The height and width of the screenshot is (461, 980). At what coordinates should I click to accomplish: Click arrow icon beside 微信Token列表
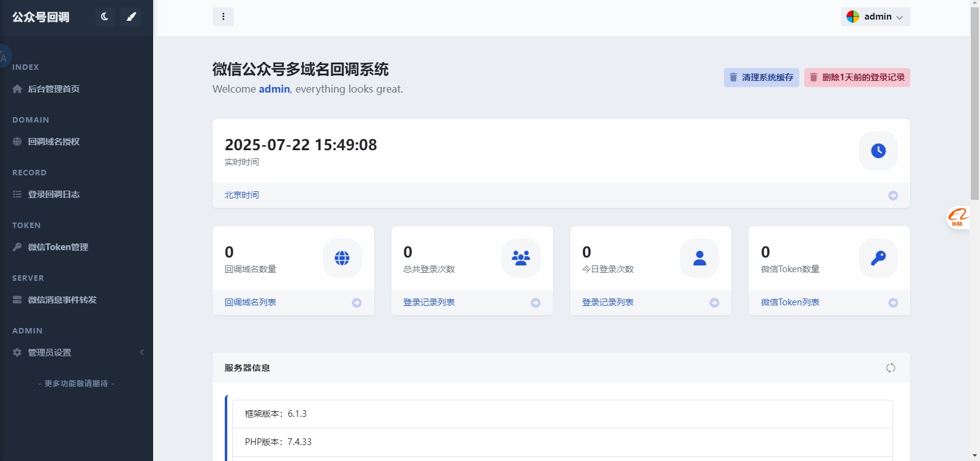pos(893,303)
